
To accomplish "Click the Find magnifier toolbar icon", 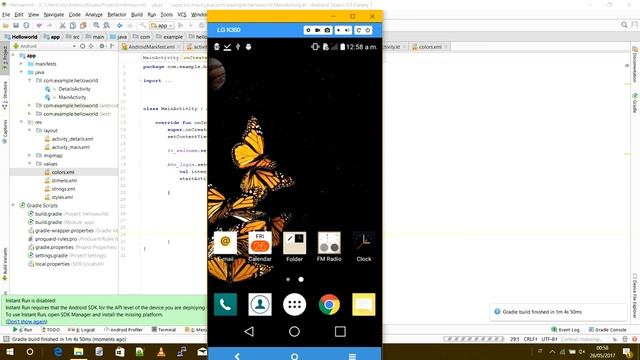I will pyautogui.click(x=96, y=25).
